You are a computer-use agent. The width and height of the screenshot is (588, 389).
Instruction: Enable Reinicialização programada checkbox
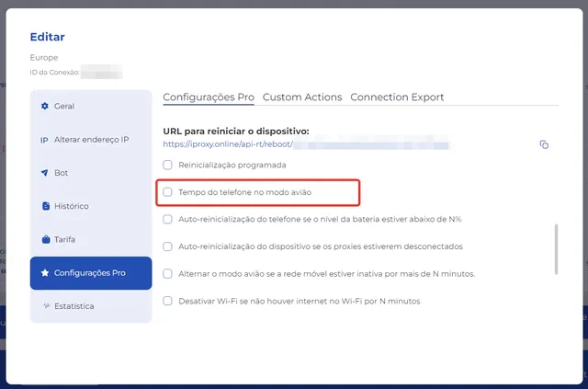tap(167, 165)
